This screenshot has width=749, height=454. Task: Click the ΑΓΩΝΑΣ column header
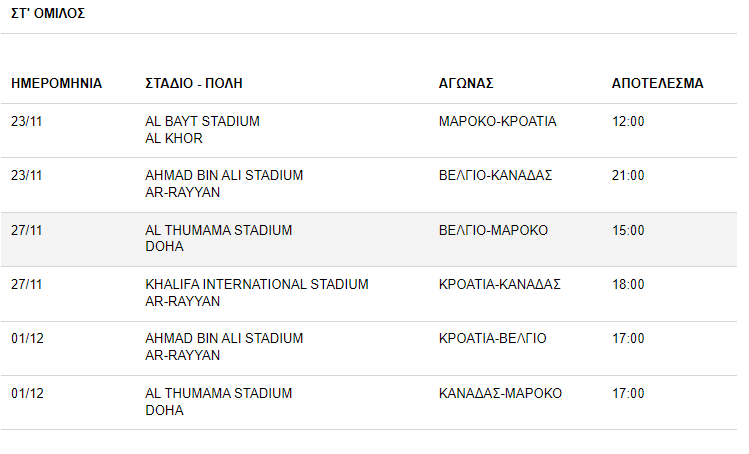tap(466, 83)
